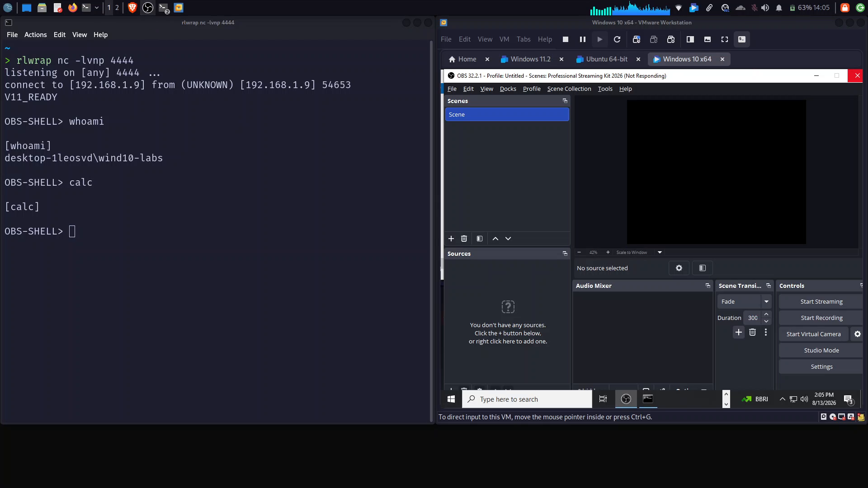Click the VMware power off (stop) icon
868x488 pixels.
click(565, 39)
